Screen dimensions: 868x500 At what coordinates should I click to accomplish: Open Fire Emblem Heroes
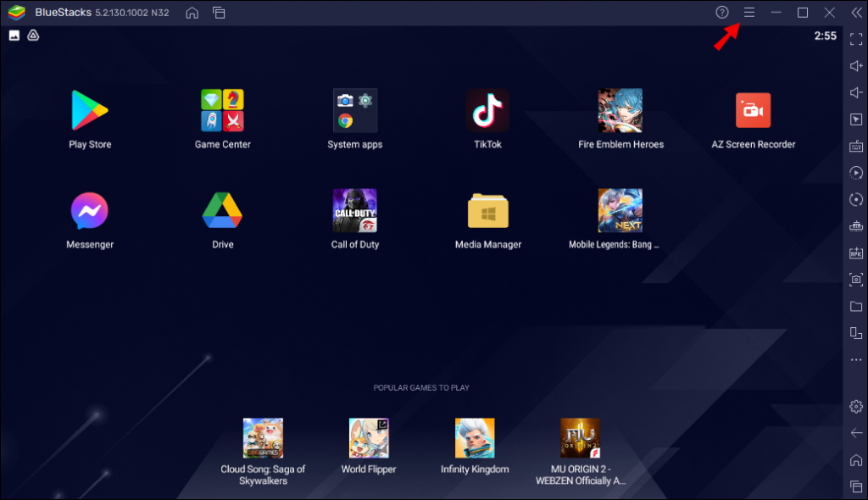620,110
